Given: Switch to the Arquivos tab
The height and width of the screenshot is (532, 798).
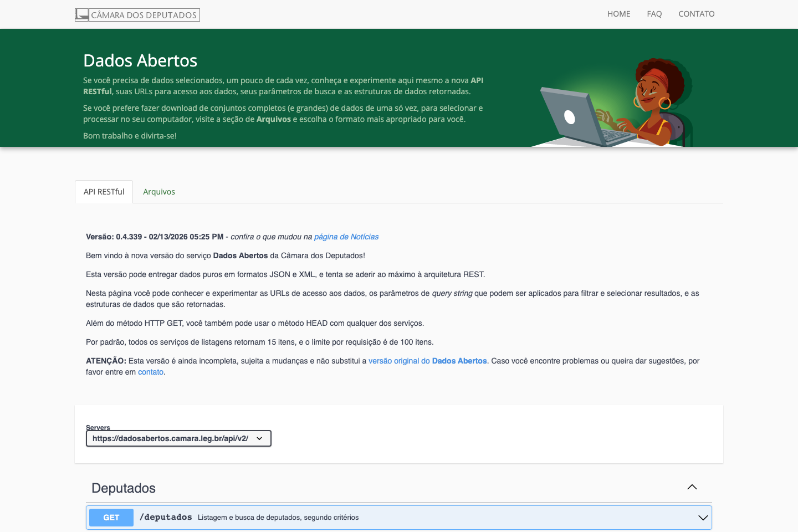Looking at the screenshot, I should [x=159, y=191].
